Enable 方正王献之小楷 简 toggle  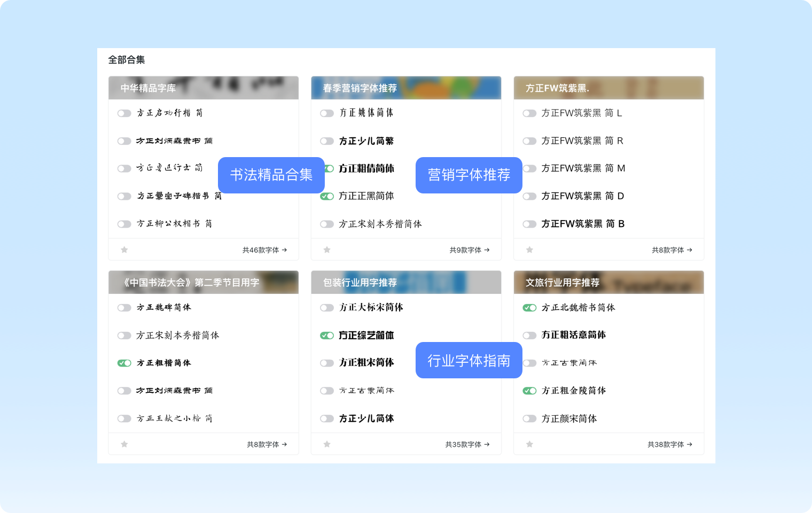click(124, 418)
